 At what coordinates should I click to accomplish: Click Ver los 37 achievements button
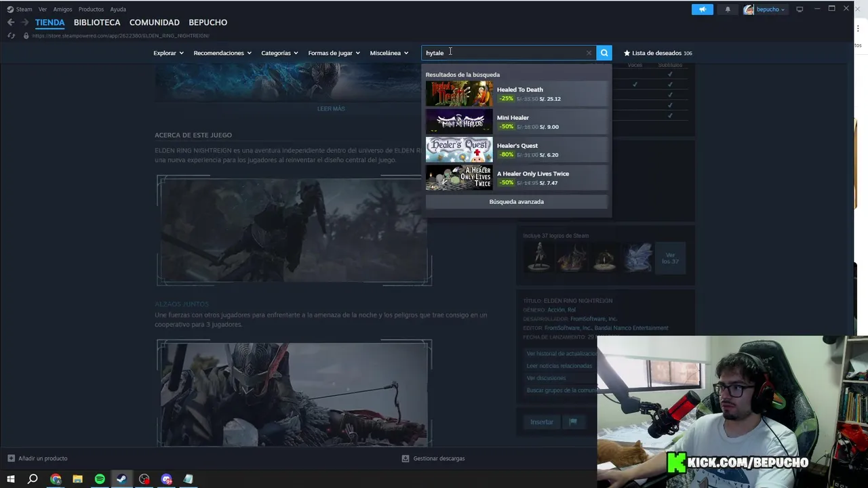tap(671, 258)
